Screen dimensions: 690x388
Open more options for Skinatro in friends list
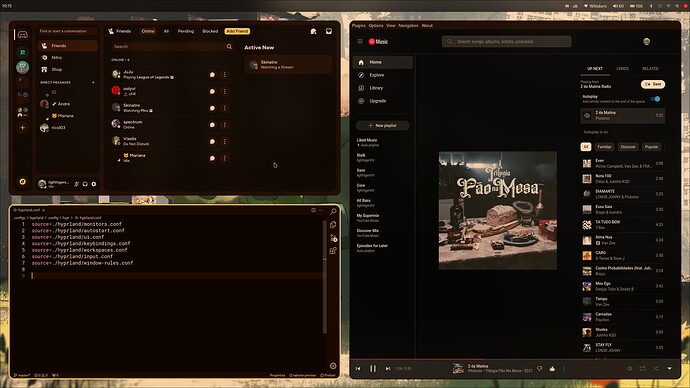click(x=225, y=108)
